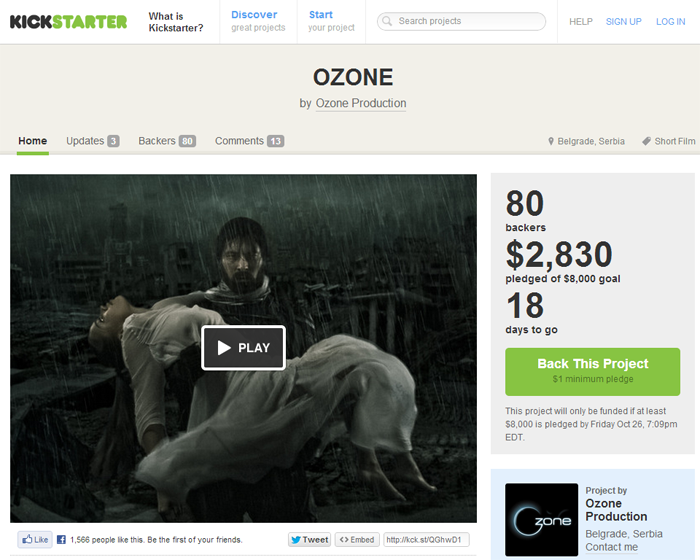Viewport: 700px width, 560px height.
Task: Click the Facebook Like thumbs-up button
Action: coord(35,539)
